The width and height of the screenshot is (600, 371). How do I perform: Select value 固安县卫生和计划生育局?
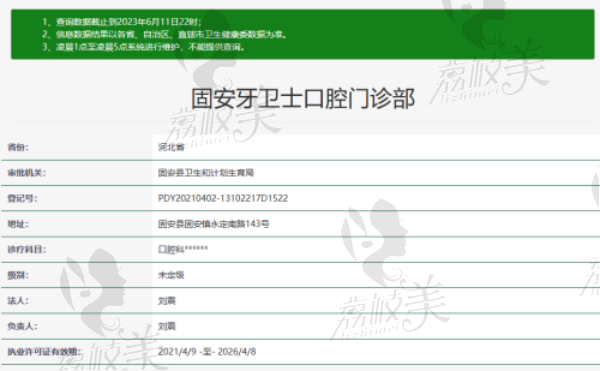(x=206, y=173)
